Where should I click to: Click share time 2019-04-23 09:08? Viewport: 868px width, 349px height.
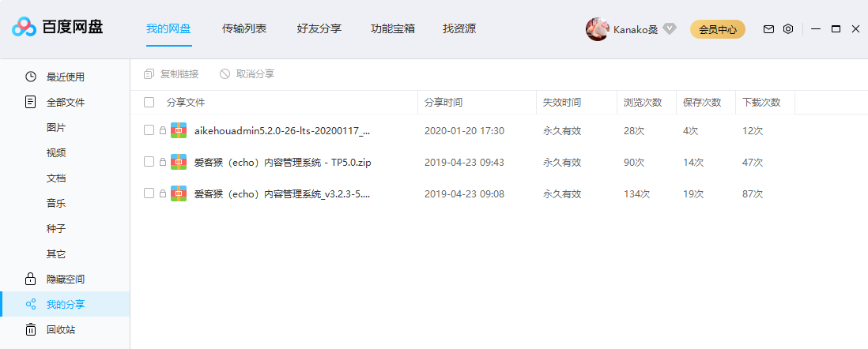point(465,194)
